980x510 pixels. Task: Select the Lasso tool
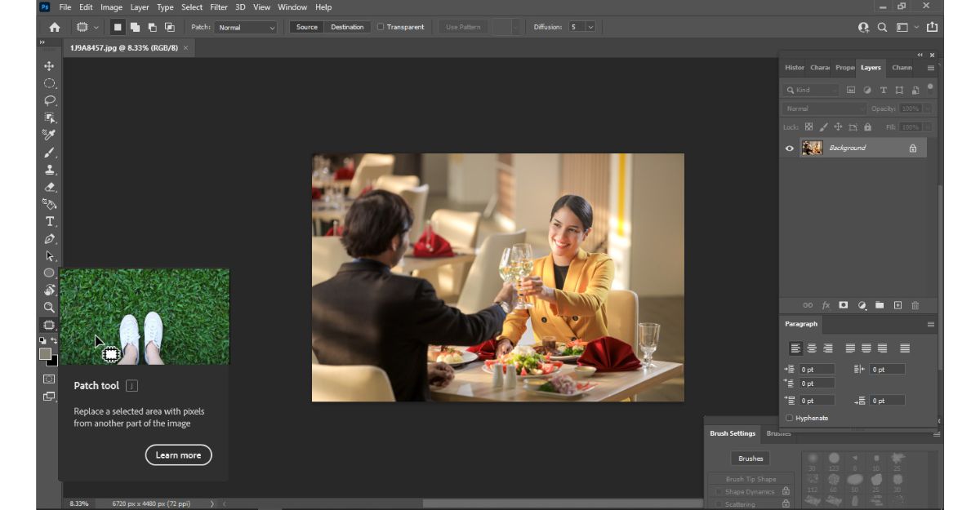49,100
